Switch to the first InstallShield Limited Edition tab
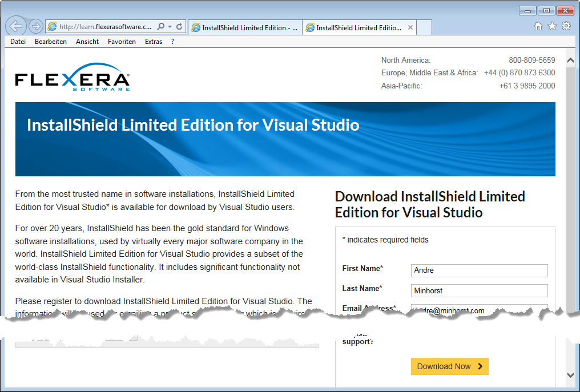580x392 pixels. (245, 28)
